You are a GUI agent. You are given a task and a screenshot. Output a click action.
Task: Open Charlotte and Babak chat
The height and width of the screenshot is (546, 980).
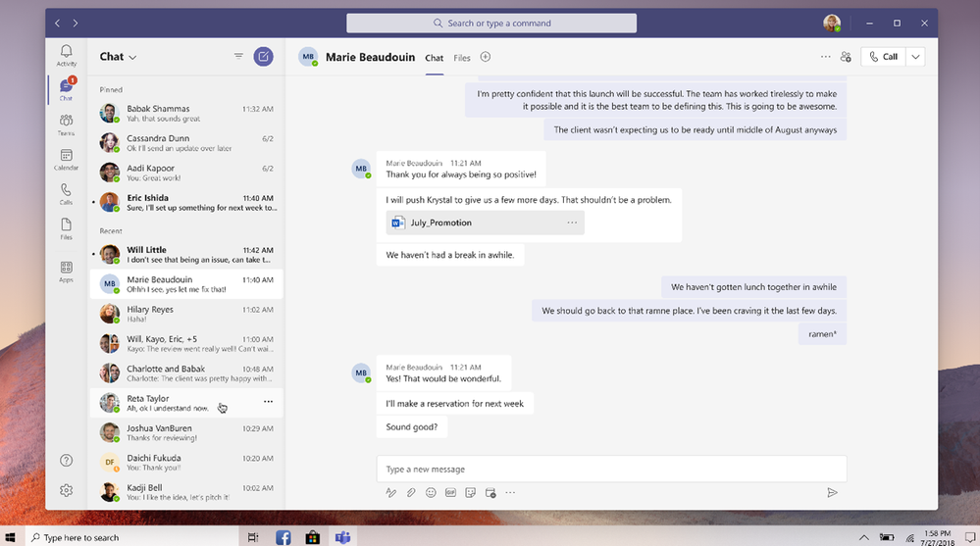[x=186, y=373]
